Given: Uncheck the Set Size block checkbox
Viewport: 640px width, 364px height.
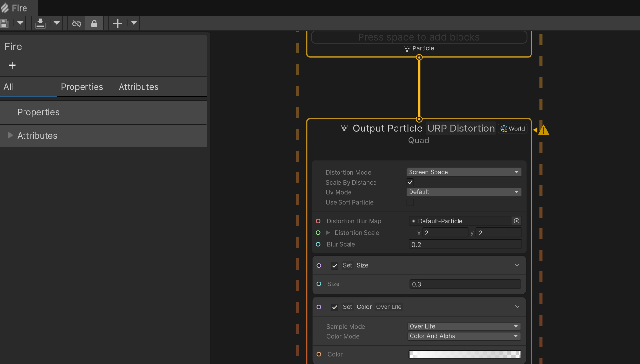Looking at the screenshot, I should pos(335,265).
